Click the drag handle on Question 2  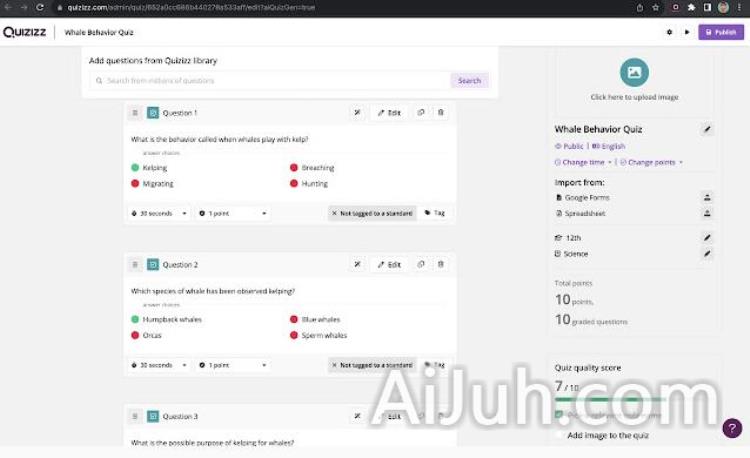tap(134, 265)
